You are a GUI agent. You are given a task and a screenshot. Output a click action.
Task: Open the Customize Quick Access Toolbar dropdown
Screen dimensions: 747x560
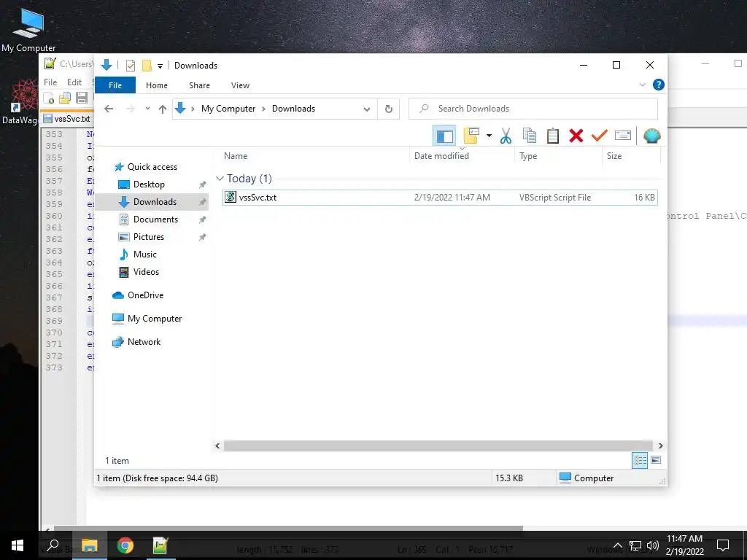pos(160,66)
